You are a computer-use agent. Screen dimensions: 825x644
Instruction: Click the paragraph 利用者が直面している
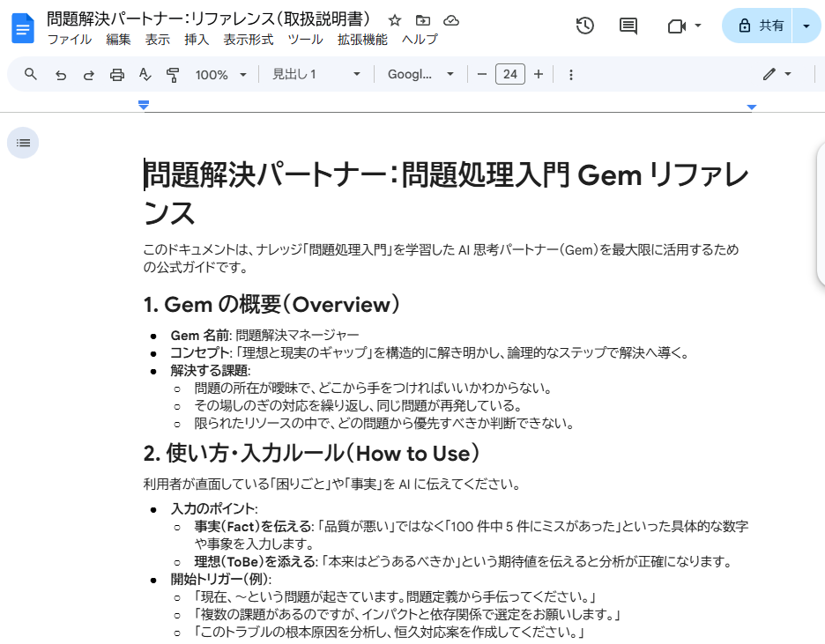(332, 484)
